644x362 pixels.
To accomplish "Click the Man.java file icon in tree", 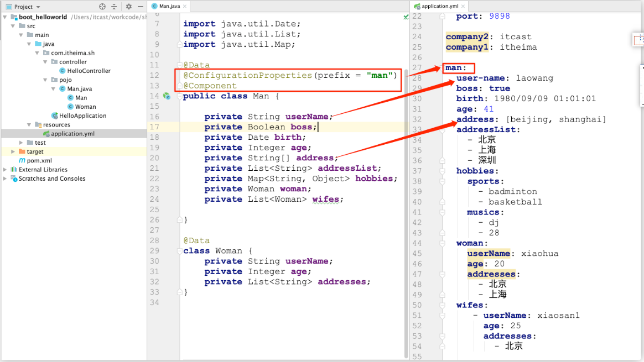I will (x=63, y=88).
